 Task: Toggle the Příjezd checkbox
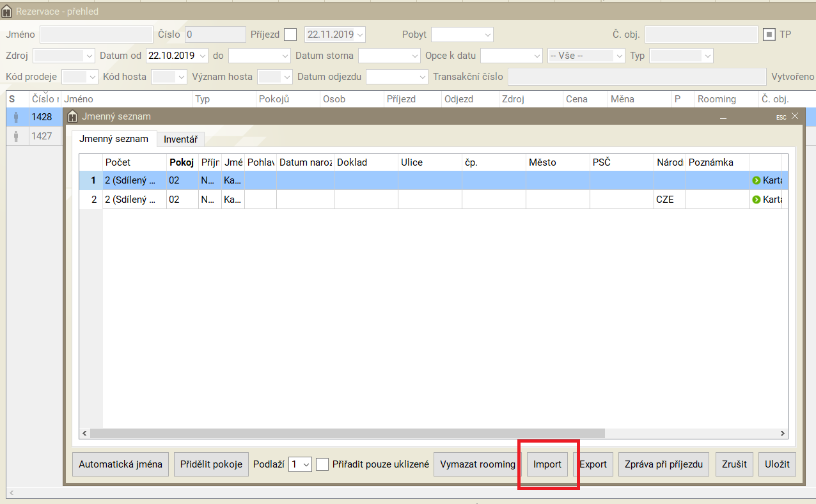(290, 35)
